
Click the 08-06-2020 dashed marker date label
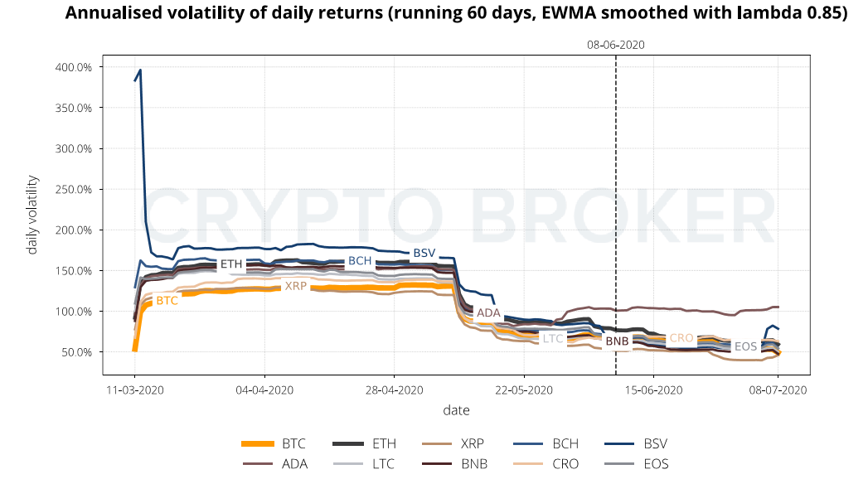click(615, 46)
